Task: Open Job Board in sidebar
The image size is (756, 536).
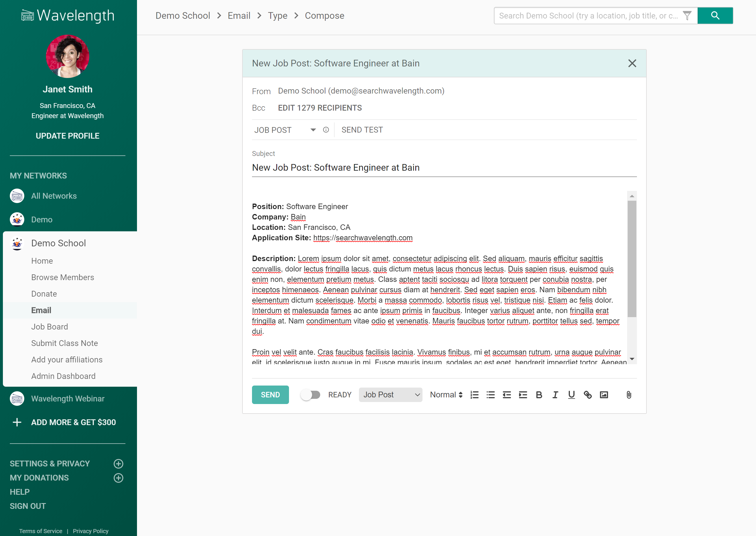Action: 49,327
